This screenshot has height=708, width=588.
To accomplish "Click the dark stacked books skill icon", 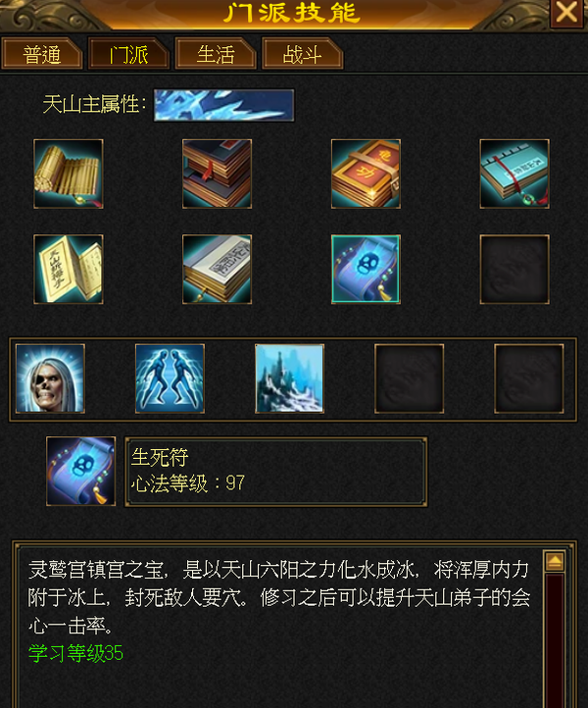I will 217,174.
